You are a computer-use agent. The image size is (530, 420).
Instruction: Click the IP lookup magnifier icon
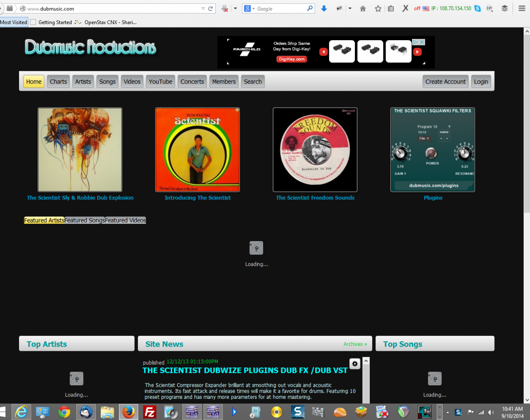click(490, 8)
